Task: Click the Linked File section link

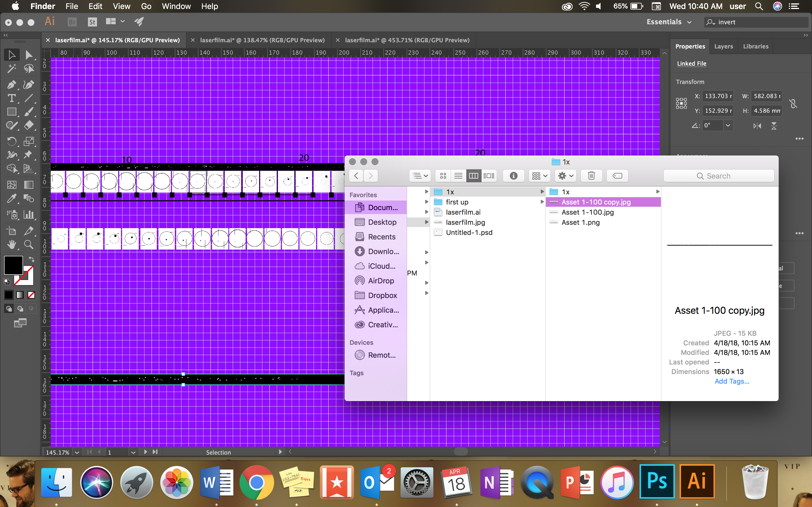Action: click(692, 63)
